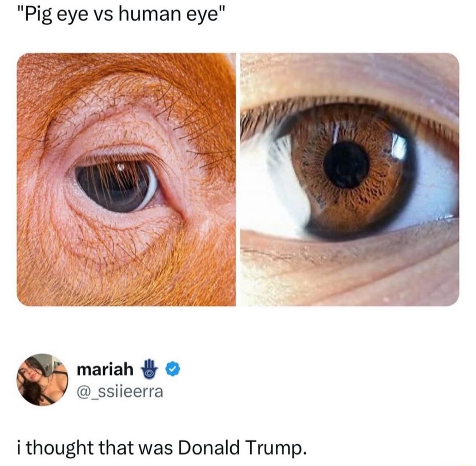
Task: Click the display name mariah
Action: point(105,370)
